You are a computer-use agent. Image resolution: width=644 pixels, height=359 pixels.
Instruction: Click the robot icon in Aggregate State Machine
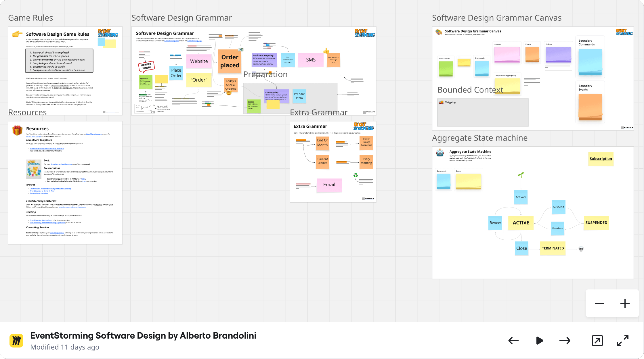(440, 153)
